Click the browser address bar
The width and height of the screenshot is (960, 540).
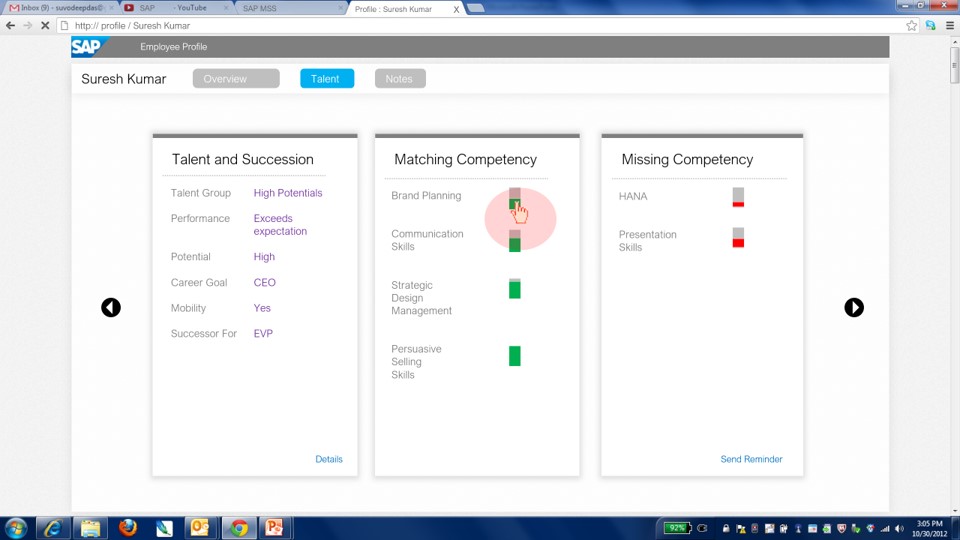[x=480, y=25]
